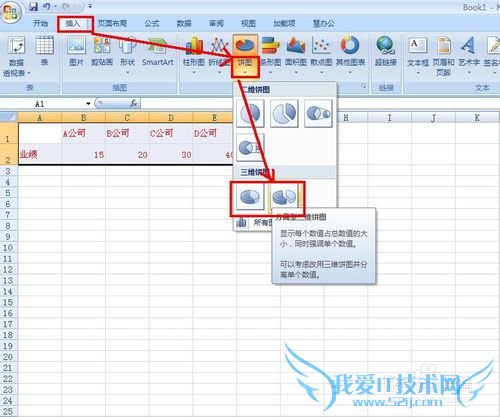Save the workbook from Quick Access toolbar
Viewport: 500px width, 417px height.
(x=33, y=6)
